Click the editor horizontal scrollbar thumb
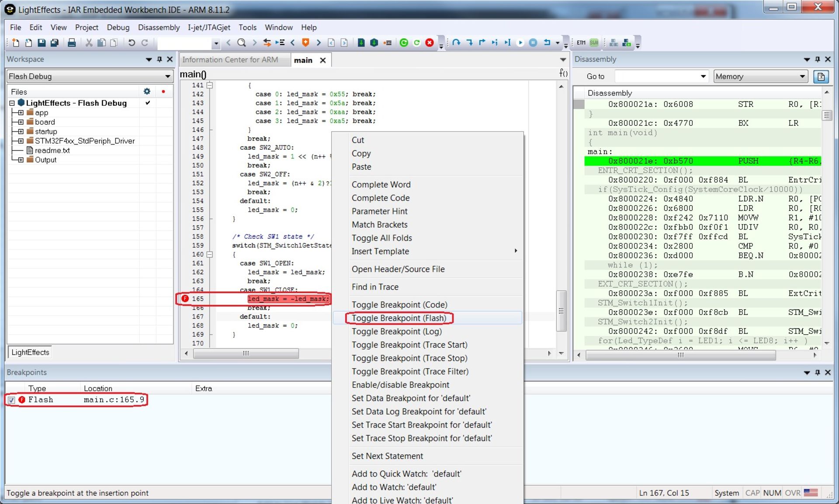Screen dimensions: 839x504 pos(246,353)
